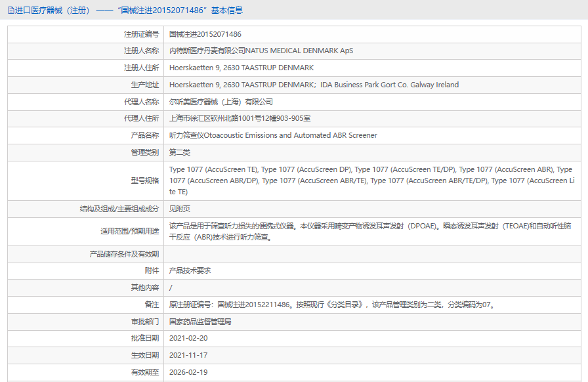Select the page title 基本信息 heading
The height and width of the screenshot is (382, 588).
click(227, 11)
